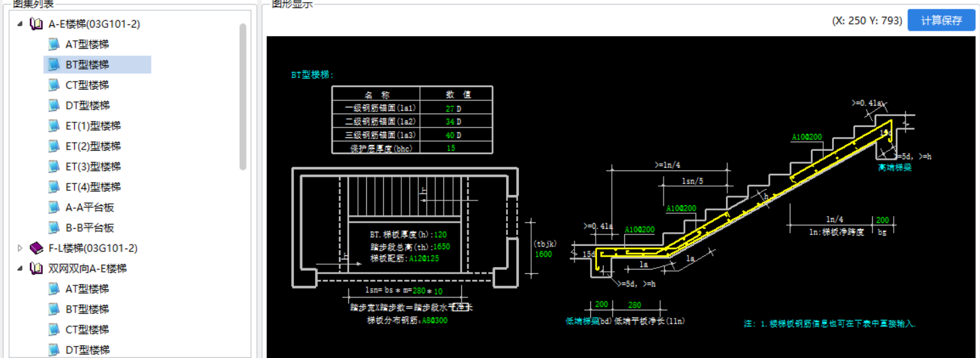Screen dimensions: 980x358
Task: Click the 数值 column header in the table
Action: [x=458, y=95]
